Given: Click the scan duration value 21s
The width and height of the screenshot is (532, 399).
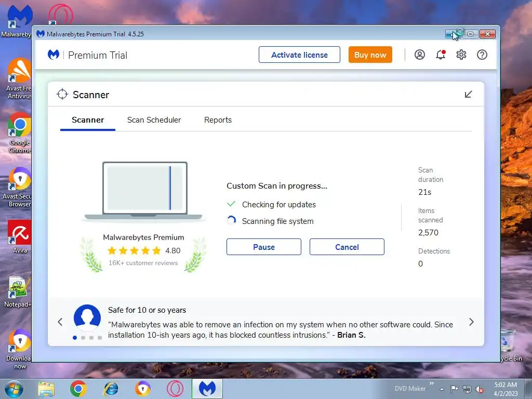Looking at the screenshot, I should pyautogui.click(x=425, y=192).
